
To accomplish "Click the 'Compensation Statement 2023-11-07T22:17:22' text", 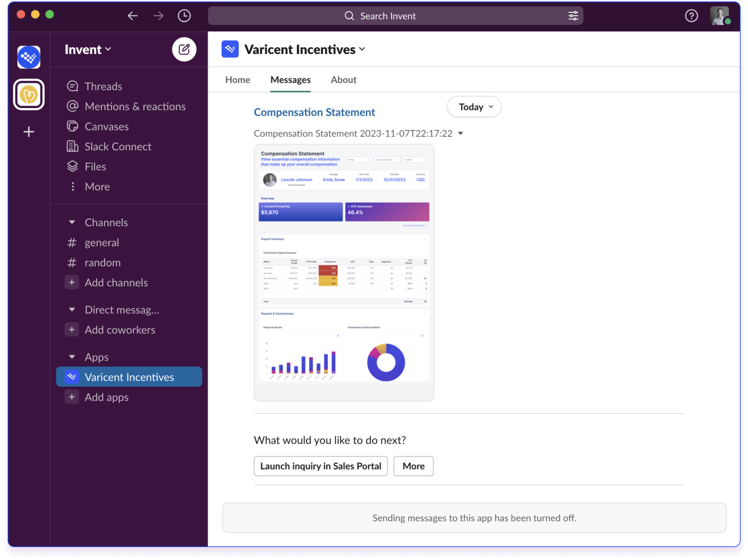I will click(x=353, y=134).
